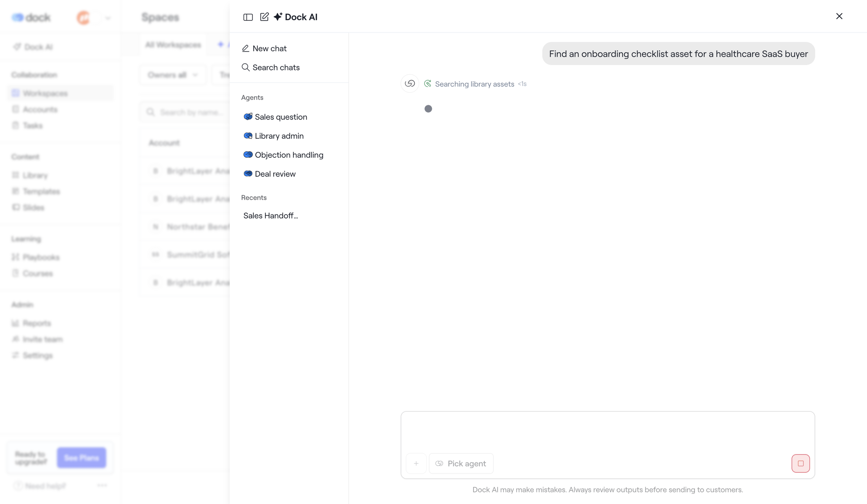Click the plus attachment button in composer

click(416, 464)
